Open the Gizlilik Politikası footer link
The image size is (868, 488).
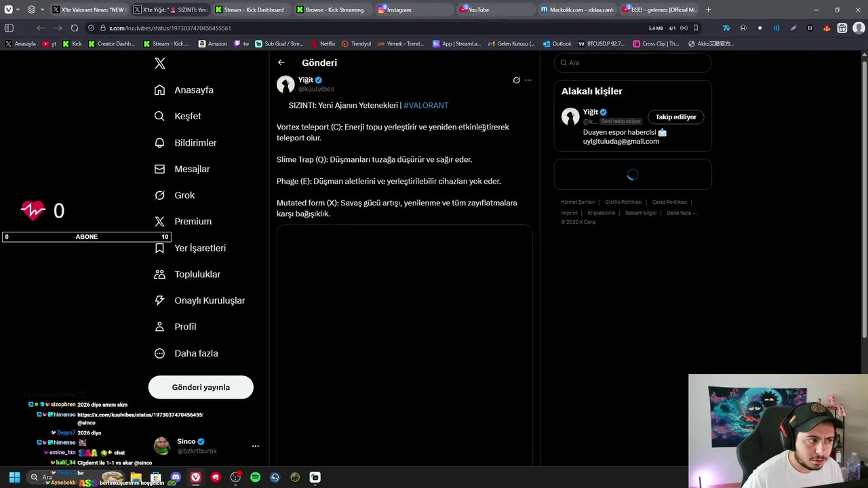pyautogui.click(x=623, y=202)
